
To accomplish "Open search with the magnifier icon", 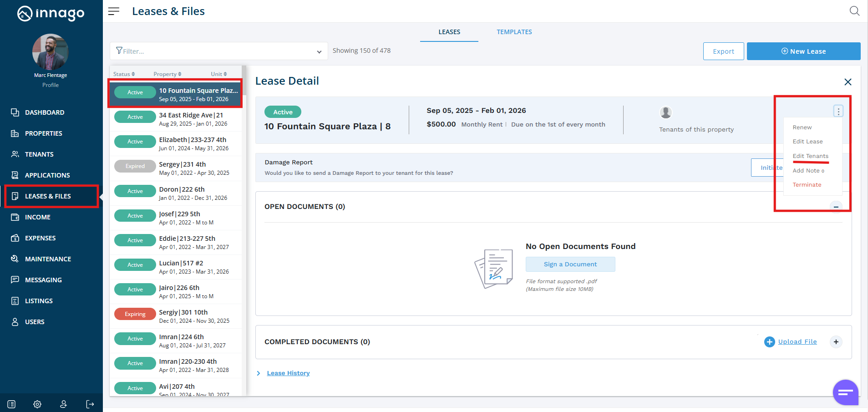I will 854,11.
